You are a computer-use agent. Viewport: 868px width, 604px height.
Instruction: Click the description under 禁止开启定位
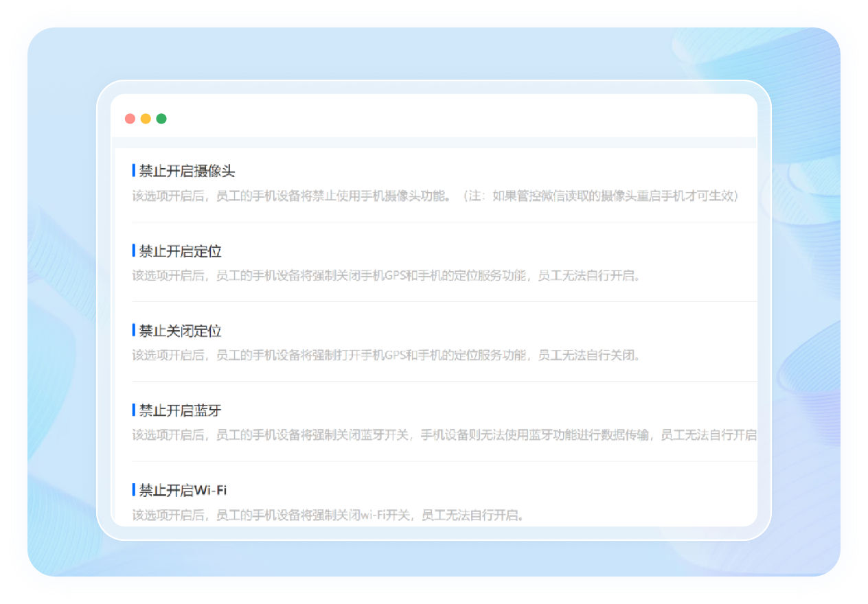(386, 276)
